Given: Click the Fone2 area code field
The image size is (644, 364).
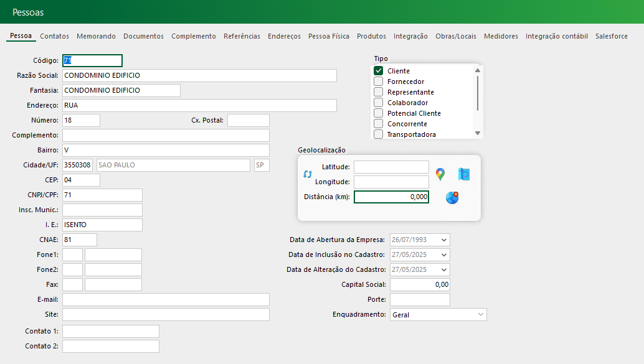Looking at the screenshot, I should pyautogui.click(x=73, y=269).
